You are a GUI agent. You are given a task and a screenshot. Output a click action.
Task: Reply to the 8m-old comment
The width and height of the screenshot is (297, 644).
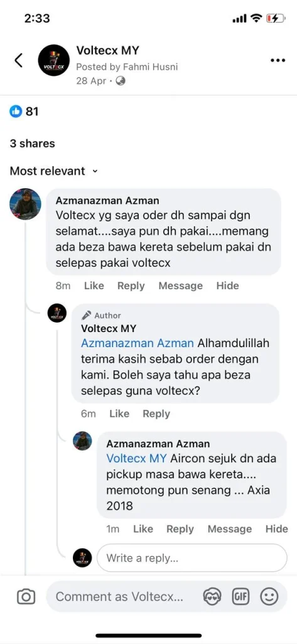click(x=131, y=286)
